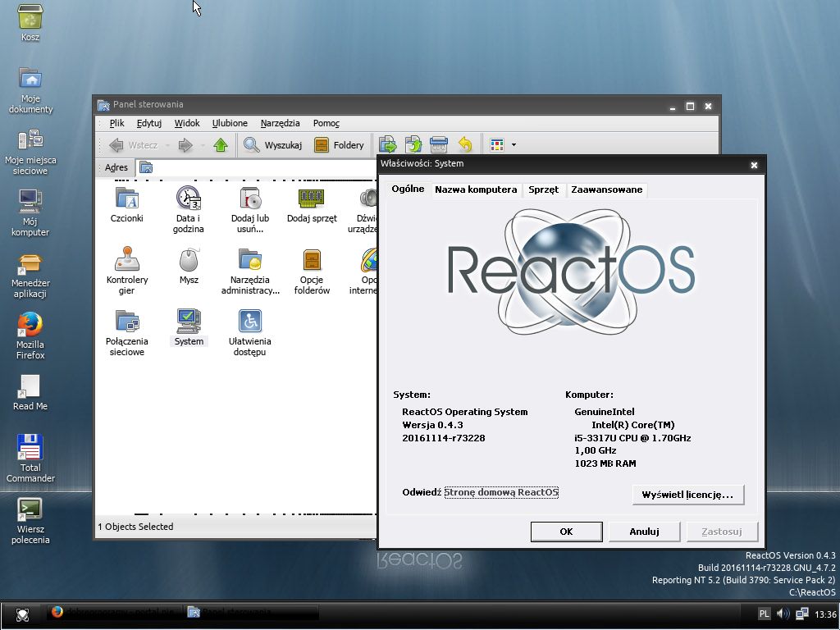Select Czcionki icon in Panel sterowania

coord(127,204)
